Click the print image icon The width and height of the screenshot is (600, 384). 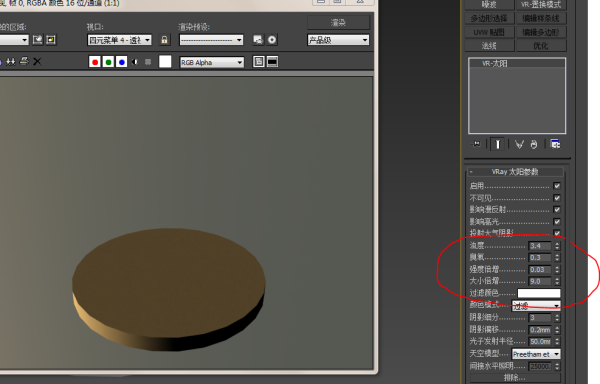point(24,61)
